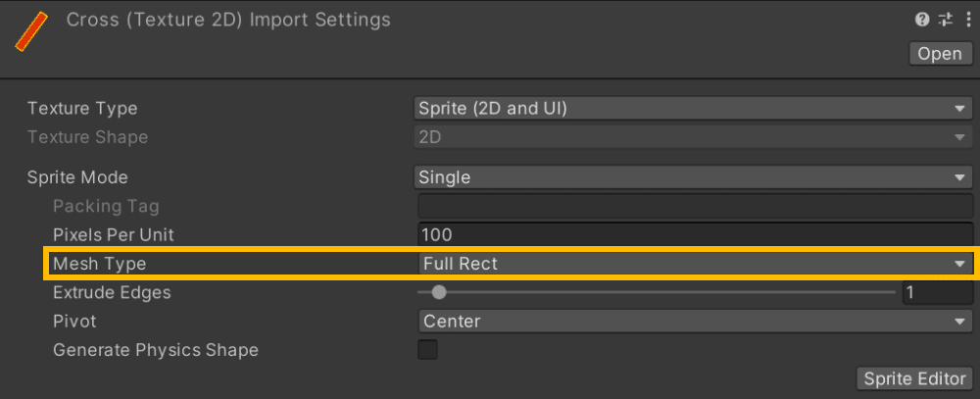Viewport: 980px width, 399px height.
Task: Open the presets selector icon
Action: point(946,20)
